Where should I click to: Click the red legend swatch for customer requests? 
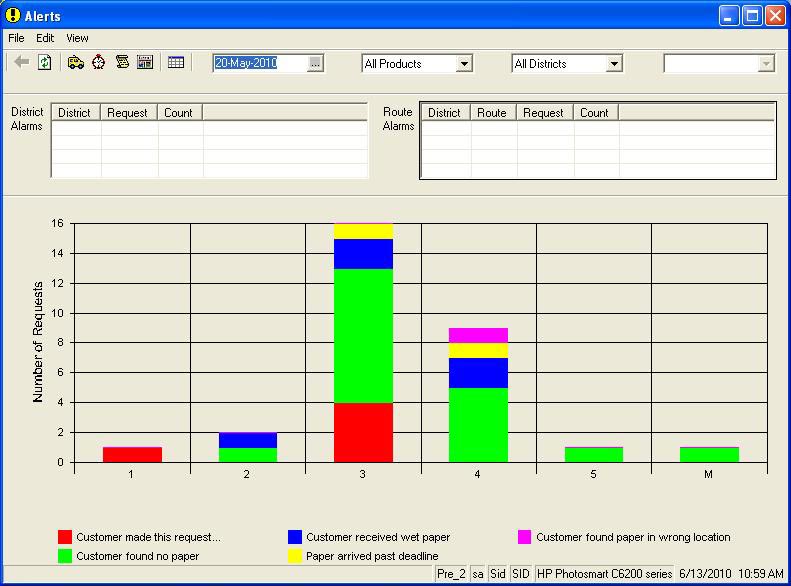pyautogui.click(x=65, y=537)
